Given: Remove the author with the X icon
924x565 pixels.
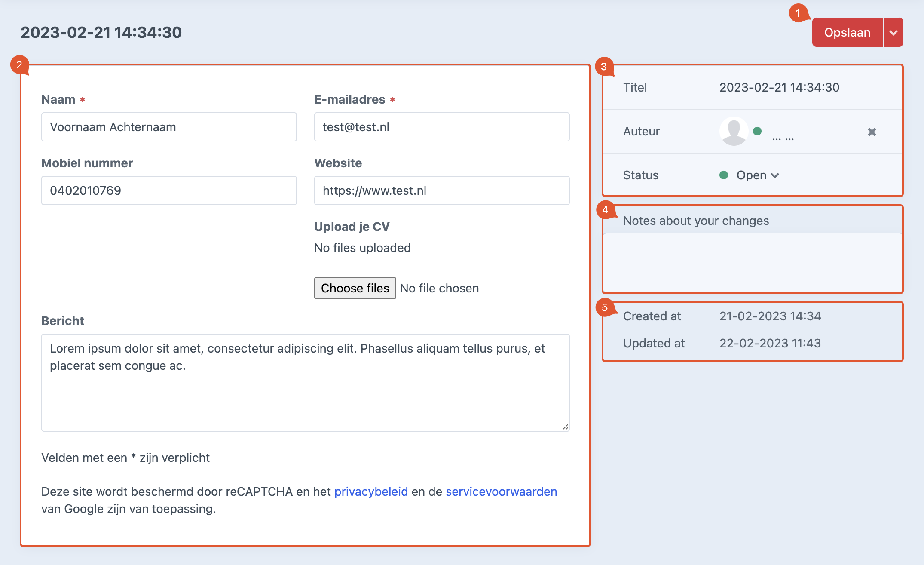Looking at the screenshot, I should (872, 132).
